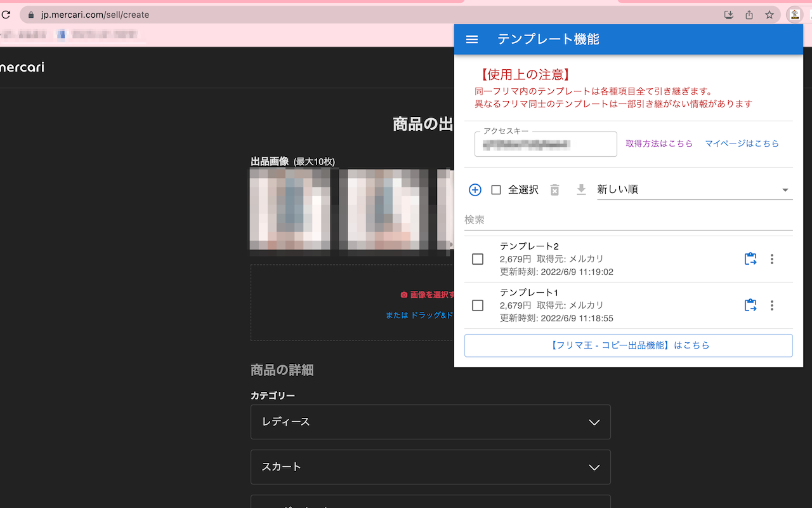
Task: Click the 【使用上の注意】 notice heading
Action: pyautogui.click(x=525, y=75)
